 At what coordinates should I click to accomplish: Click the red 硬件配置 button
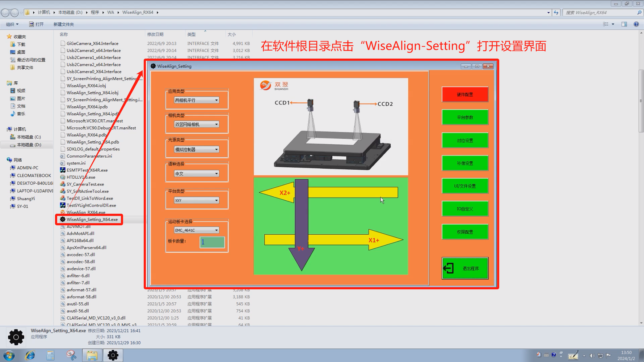(x=465, y=94)
